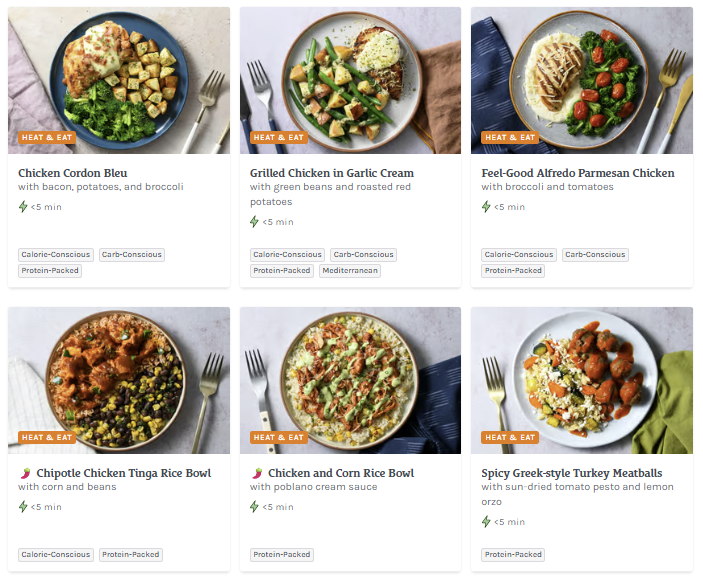Click lightning icon under Chicken and Corn Rice Bowl

click(255, 507)
